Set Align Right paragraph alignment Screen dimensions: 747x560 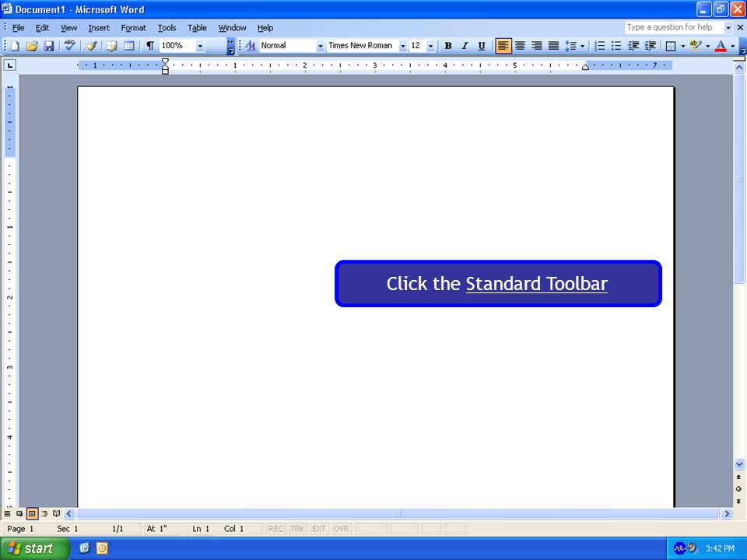536,46
